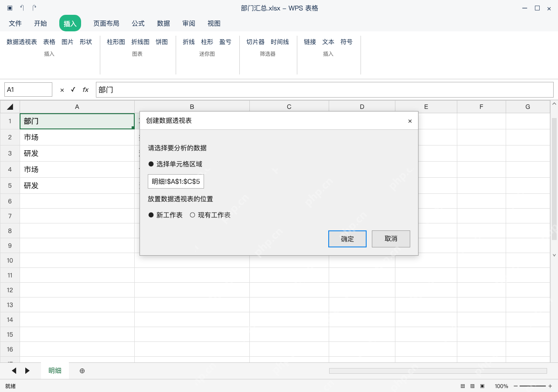Click cell A3 containing 研发
This screenshot has width=558, height=392.
coord(77,153)
